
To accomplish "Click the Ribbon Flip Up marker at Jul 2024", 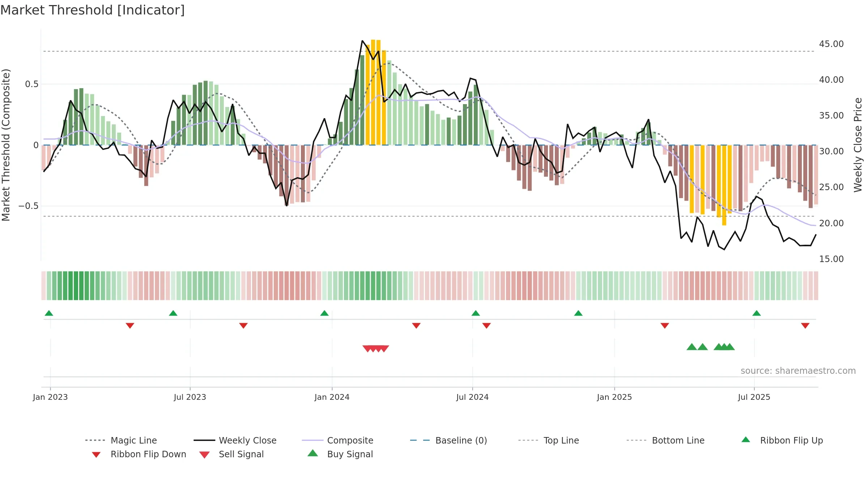I will click(476, 313).
